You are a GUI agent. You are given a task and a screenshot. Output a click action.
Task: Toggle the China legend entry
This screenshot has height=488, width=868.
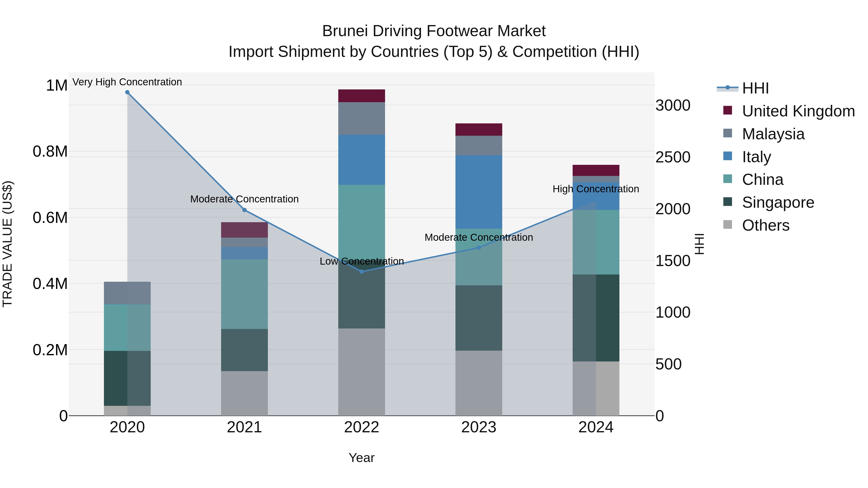753,180
